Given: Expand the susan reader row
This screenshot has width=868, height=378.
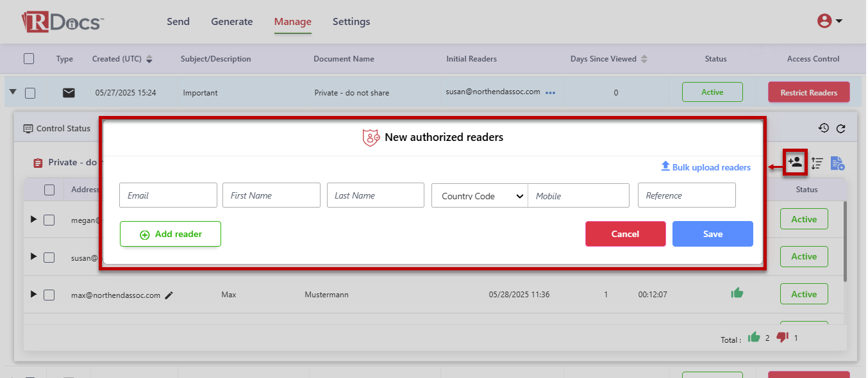Looking at the screenshot, I should coord(34,256).
